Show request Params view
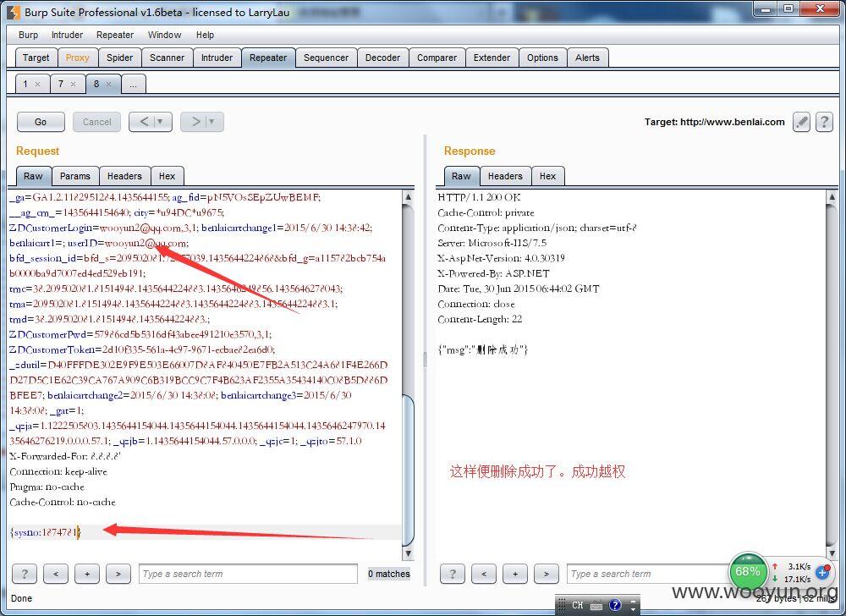Image resolution: width=846 pixels, height=616 pixels. (x=75, y=176)
